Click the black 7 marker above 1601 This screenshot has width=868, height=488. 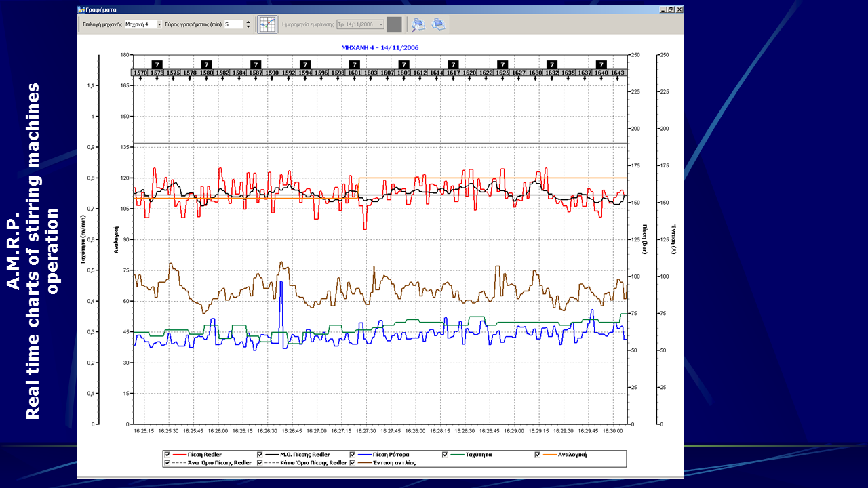coord(354,64)
